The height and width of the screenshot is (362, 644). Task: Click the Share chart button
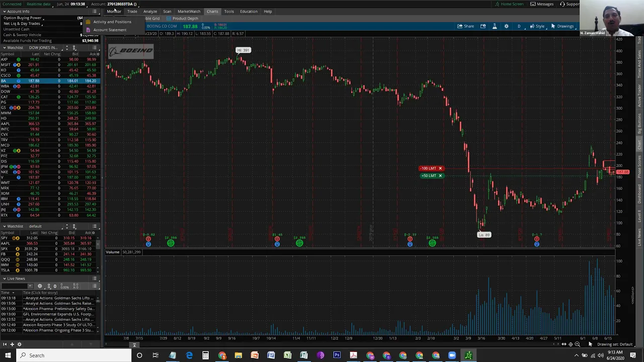[x=466, y=26]
